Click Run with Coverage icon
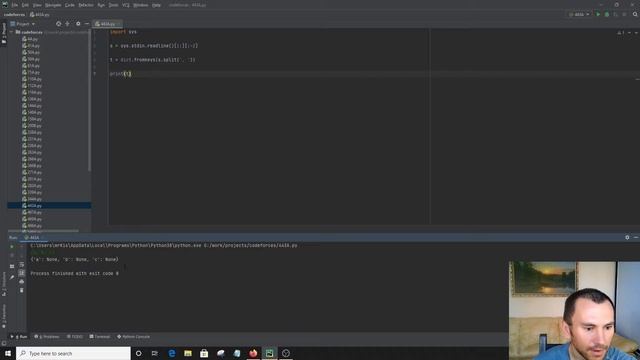Screen dimensions: 640x360 (616, 14)
